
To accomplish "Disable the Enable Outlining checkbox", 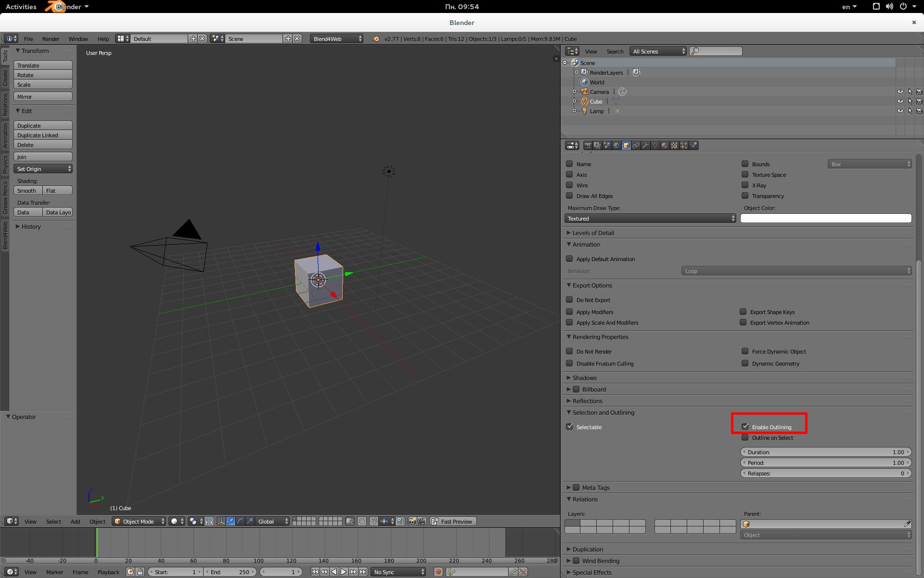I will (x=745, y=427).
